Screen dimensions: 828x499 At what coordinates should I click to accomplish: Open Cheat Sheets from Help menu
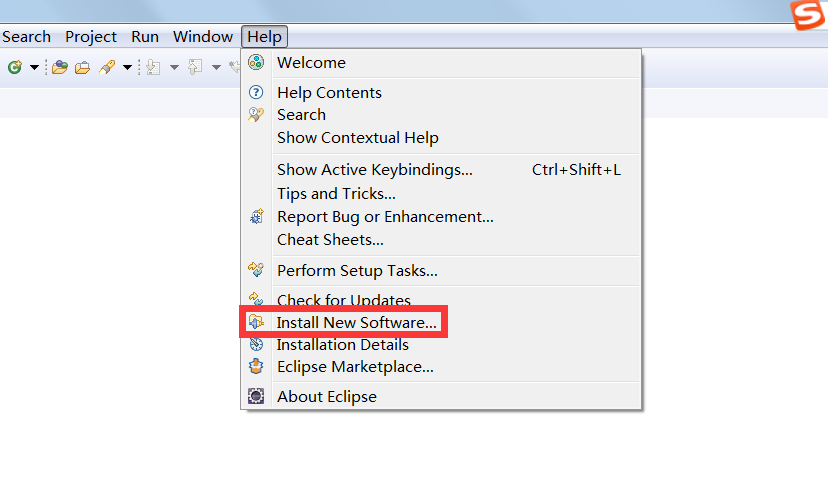441,240
